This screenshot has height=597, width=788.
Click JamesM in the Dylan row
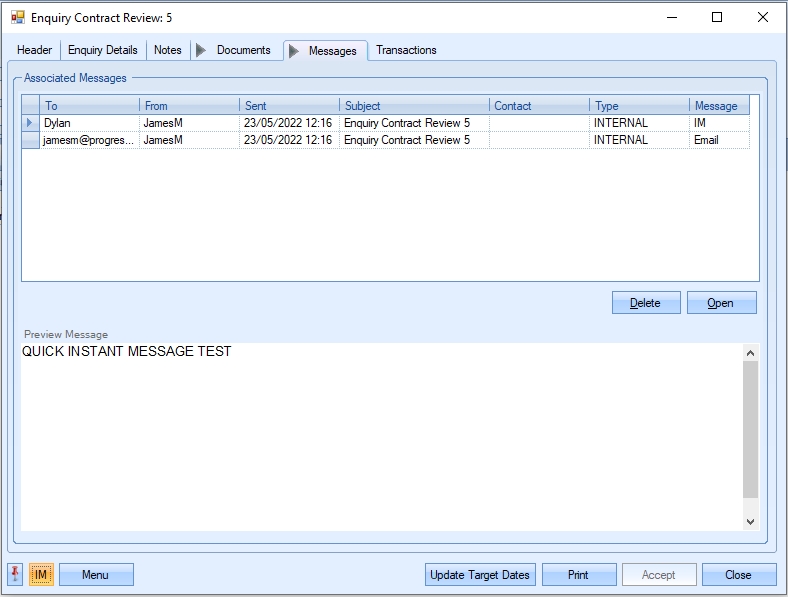pyautogui.click(x=189, y=123)
